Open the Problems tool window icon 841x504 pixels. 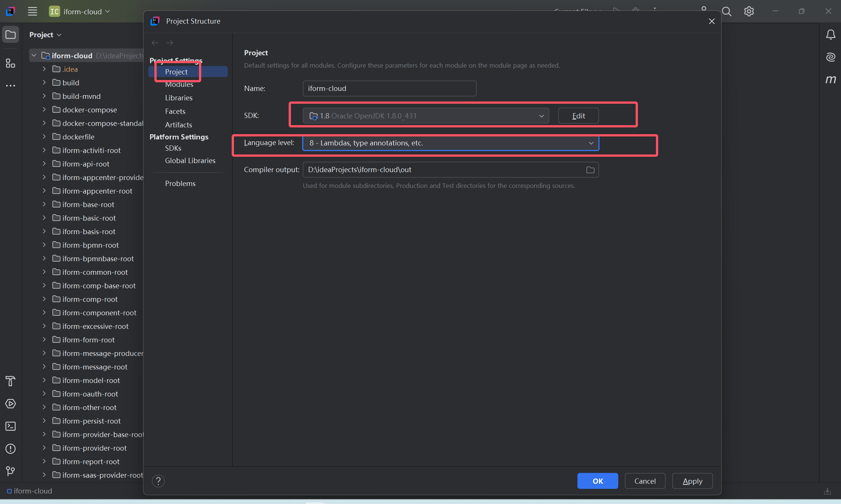point(11,449)
